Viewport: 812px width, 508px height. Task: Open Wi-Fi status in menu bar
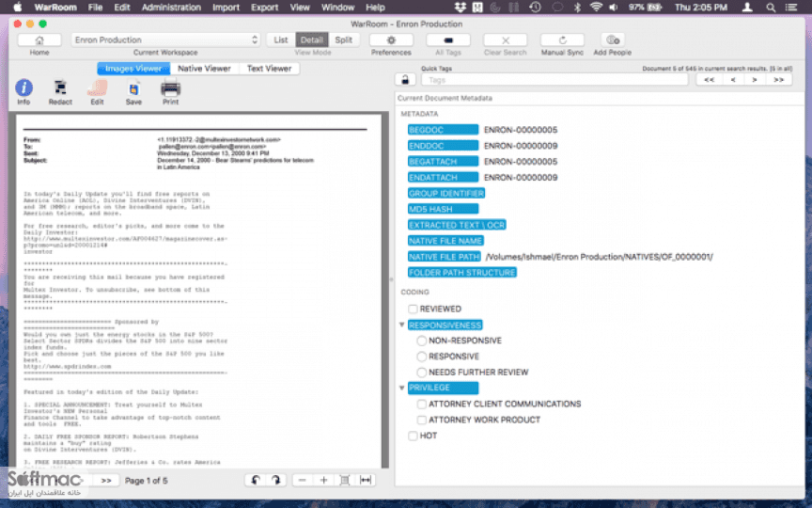596,8
